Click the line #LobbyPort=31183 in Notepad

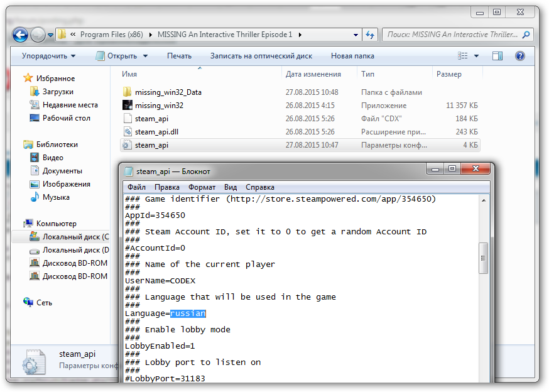pyautogui.click(x=165, y=378)
